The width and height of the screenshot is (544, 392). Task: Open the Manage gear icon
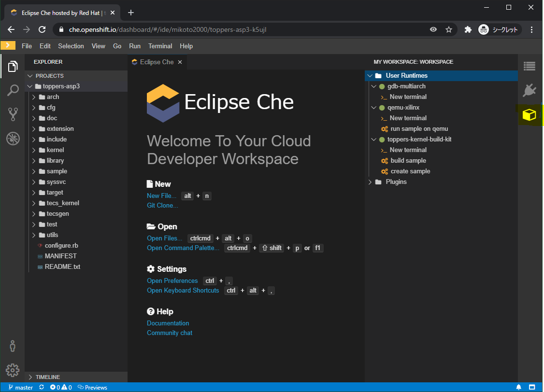[x=13, y=370]
